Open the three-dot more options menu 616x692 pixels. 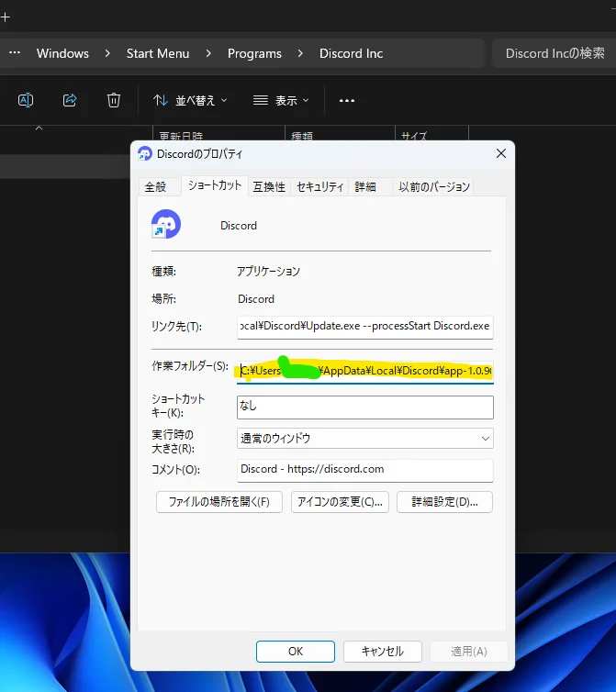click(x=346, y=100)
